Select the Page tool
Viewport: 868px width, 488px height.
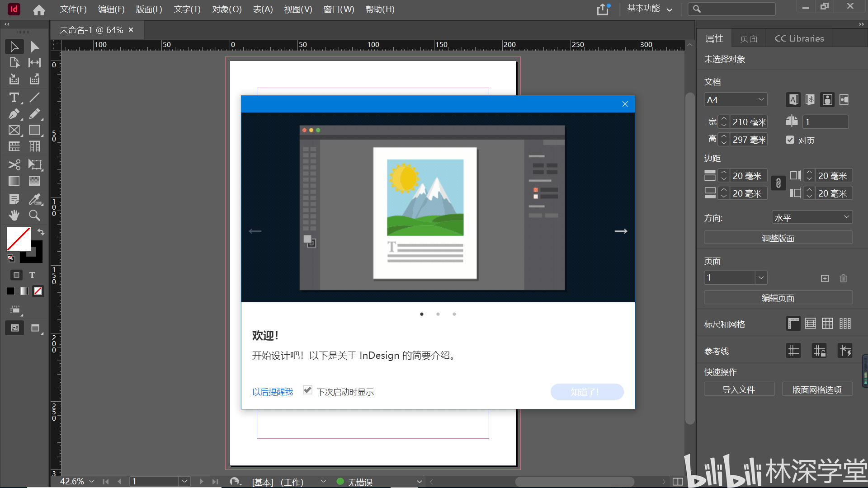(x=14, y=62)
